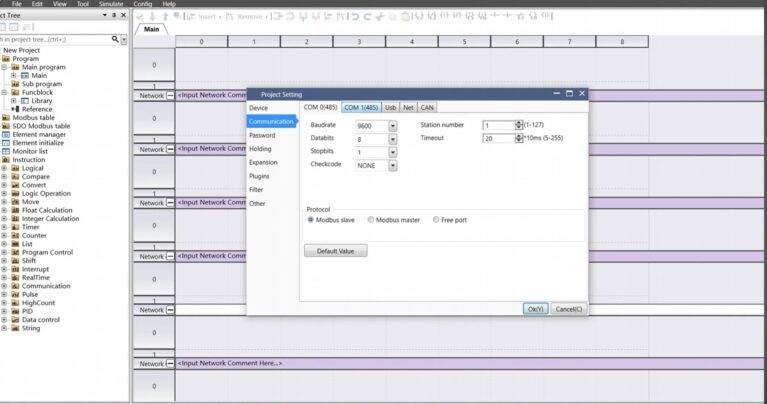Select Device in Project Setting sidebar

pos(258,108)
